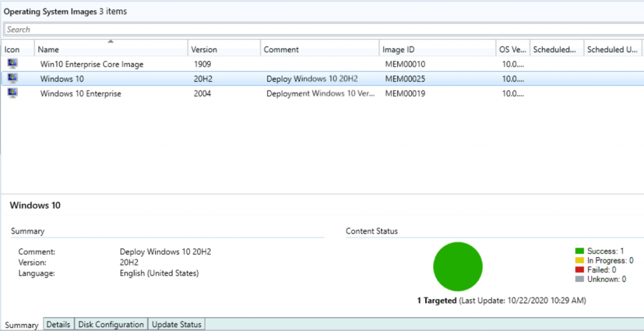Click version 1909 cell
The image size is (644, 331).
click(202, 64)
